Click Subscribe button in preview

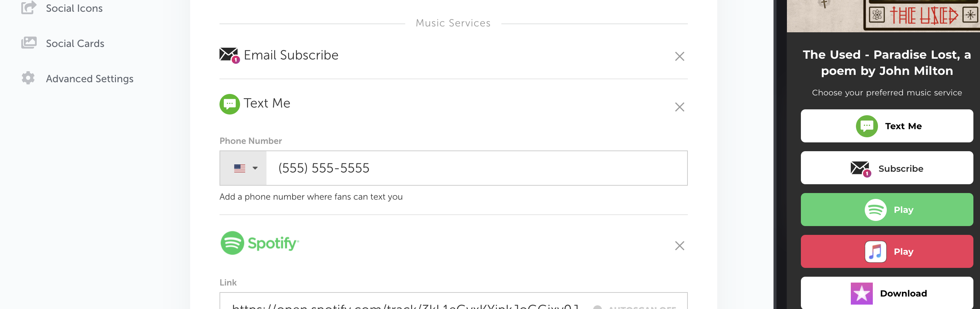click(x=886, y=168)
